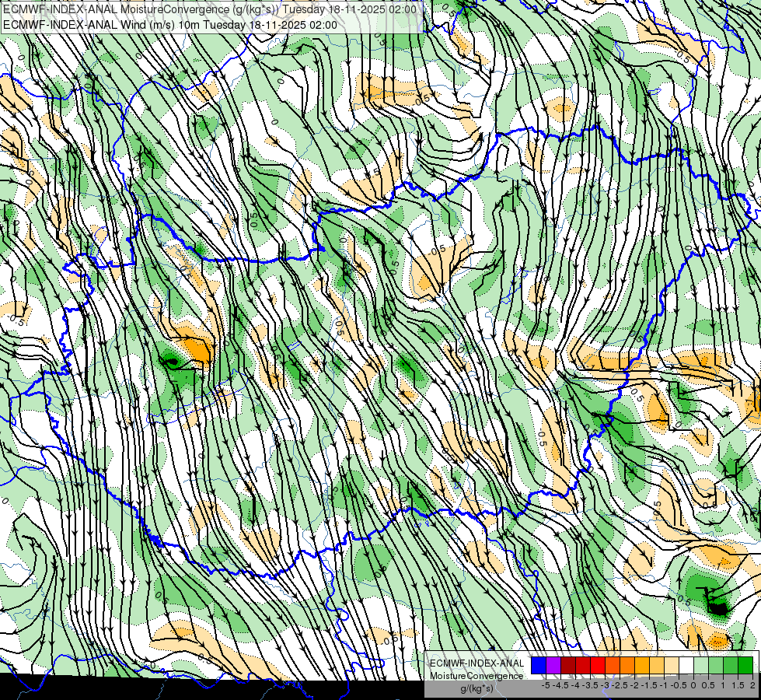Click the legend tick value -5
The width and height of the screenshot is (761, 700).
[546, 685]
